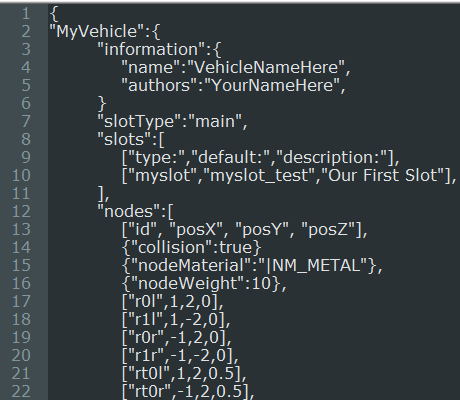
Task: Place cursor on the "nodes" key
Action: tap(129, 212)
